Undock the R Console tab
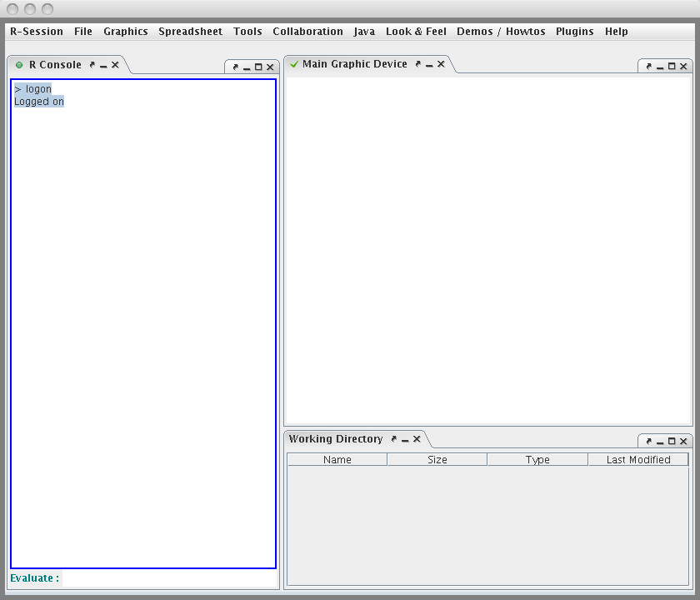Image resolution: width=700 pixels, height=600 pixels. coord(92,65)
